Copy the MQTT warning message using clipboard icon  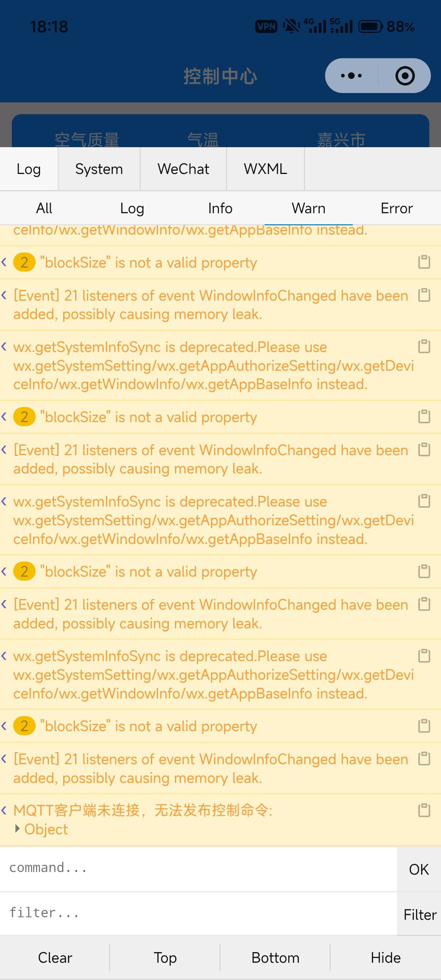[x=424, y=810]
